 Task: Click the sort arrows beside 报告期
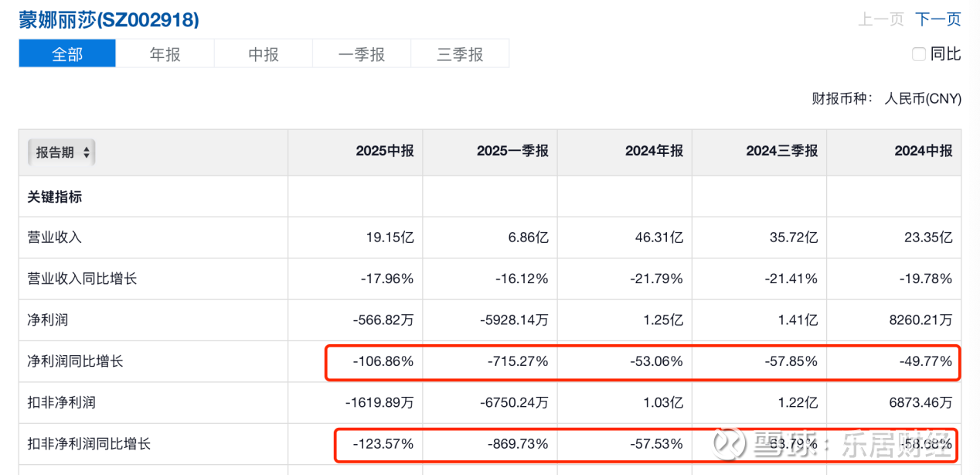87,152
